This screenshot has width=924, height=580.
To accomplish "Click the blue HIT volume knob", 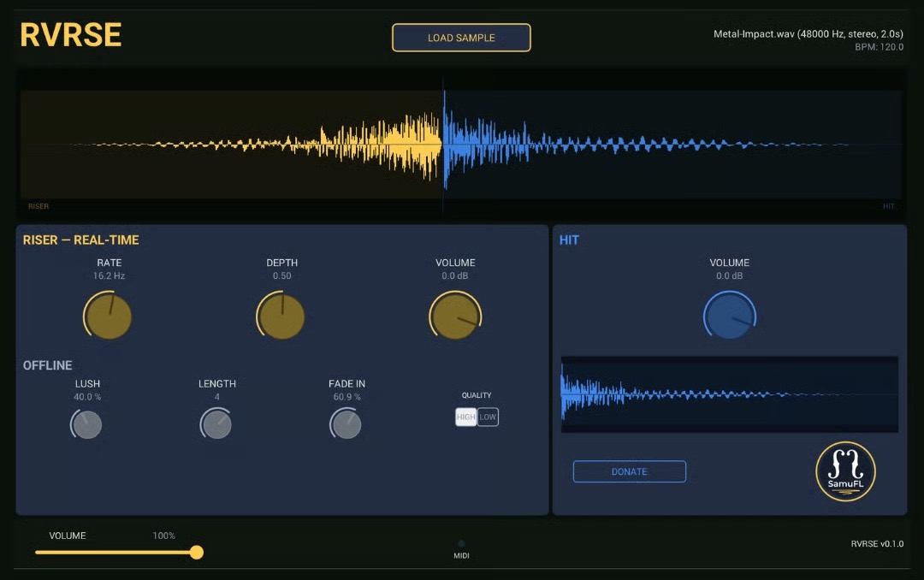I will (730, 316).
